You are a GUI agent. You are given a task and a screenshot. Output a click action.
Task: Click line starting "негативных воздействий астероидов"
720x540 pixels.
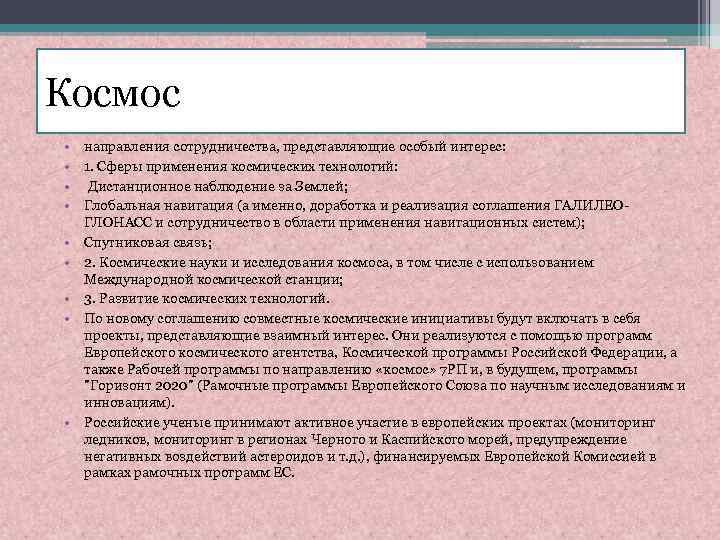tap(370, 457)
